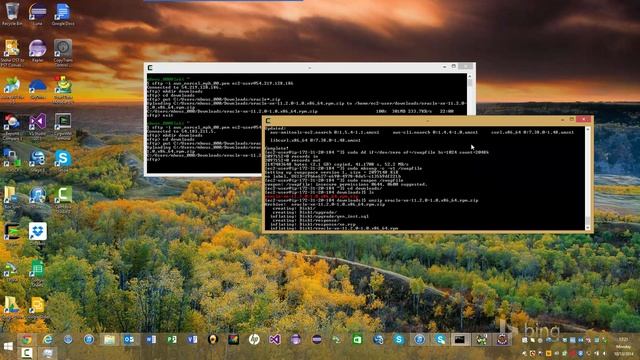The height and width of the screenshot is (360, 640).
Task: Open the Google Slides desktop shortcut
Action: (38, 307)
